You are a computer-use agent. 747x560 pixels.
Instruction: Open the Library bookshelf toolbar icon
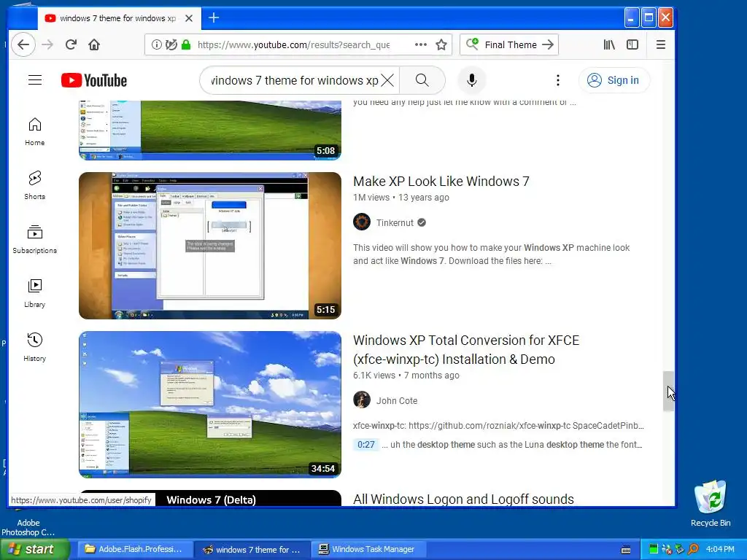point(609,44)
